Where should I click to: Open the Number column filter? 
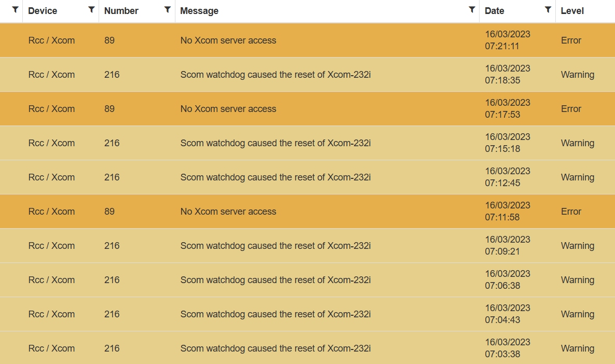pos(167,9)
